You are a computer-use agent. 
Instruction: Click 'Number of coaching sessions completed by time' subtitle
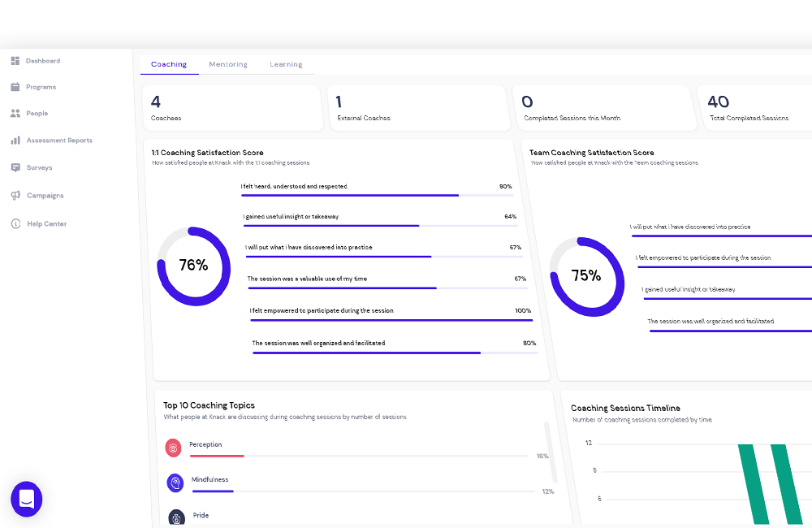tap(642, 420)
